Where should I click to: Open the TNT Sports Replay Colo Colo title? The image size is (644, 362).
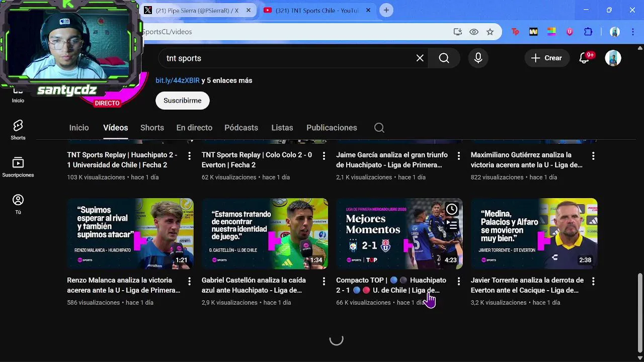(257, 160)
